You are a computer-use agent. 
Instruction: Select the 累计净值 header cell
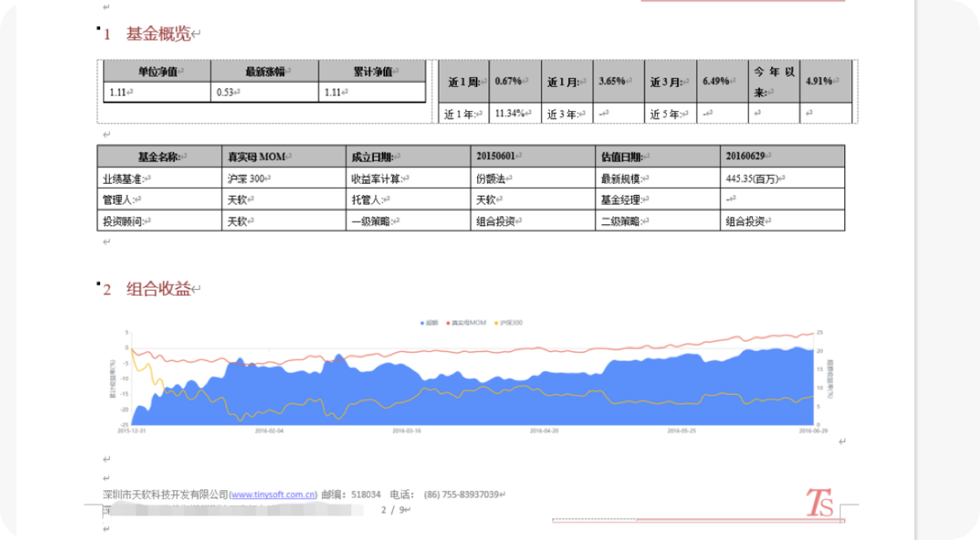[372, 71]
